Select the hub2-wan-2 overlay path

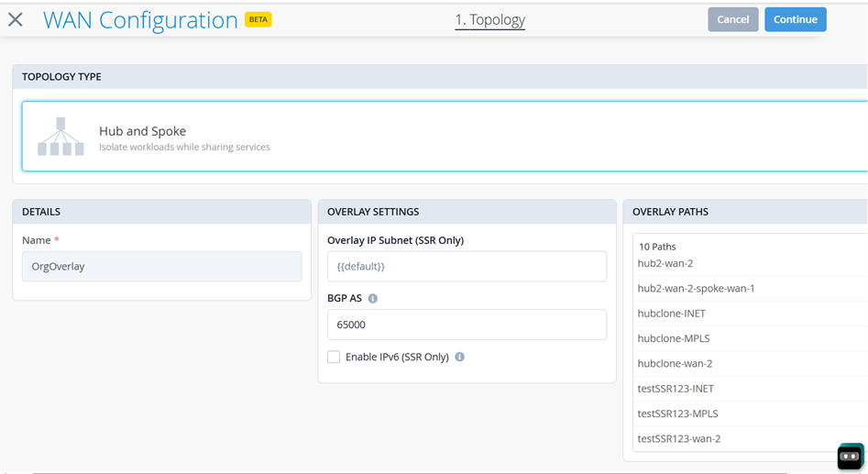752,263
